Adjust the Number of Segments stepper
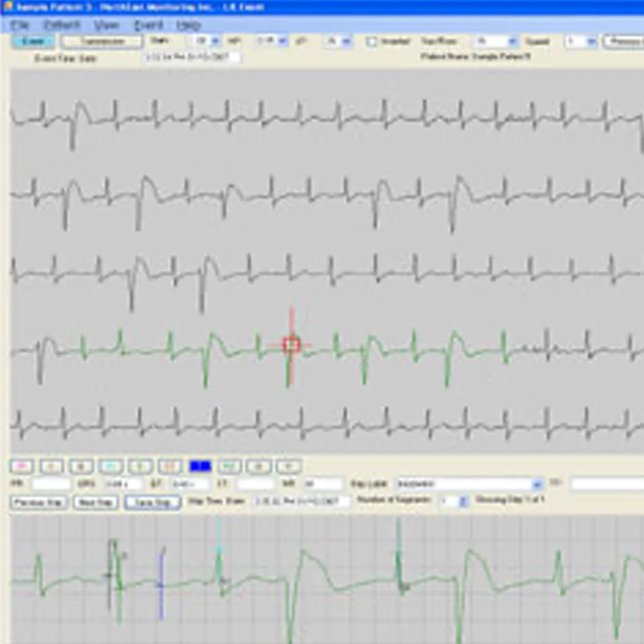 click(x=463, y=502)
